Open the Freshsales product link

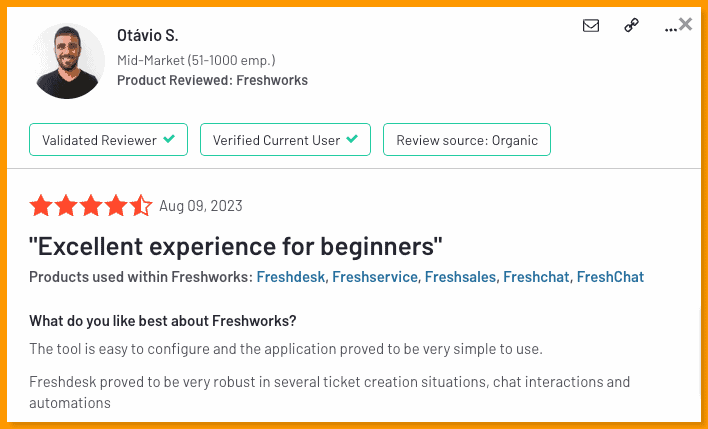(x=460, y=276)
